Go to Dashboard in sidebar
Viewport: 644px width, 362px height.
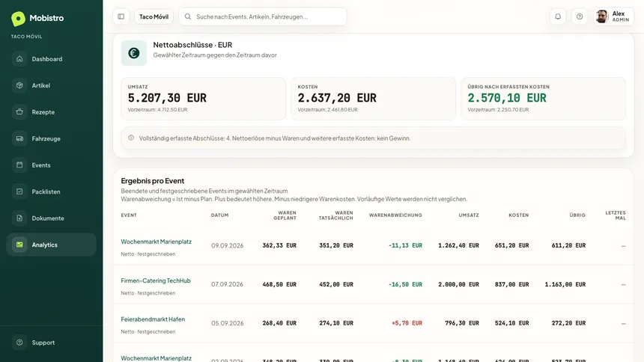(52, 58)
